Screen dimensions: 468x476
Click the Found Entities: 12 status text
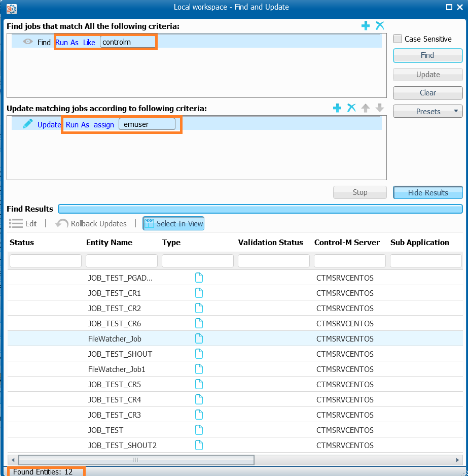point(43,472)
